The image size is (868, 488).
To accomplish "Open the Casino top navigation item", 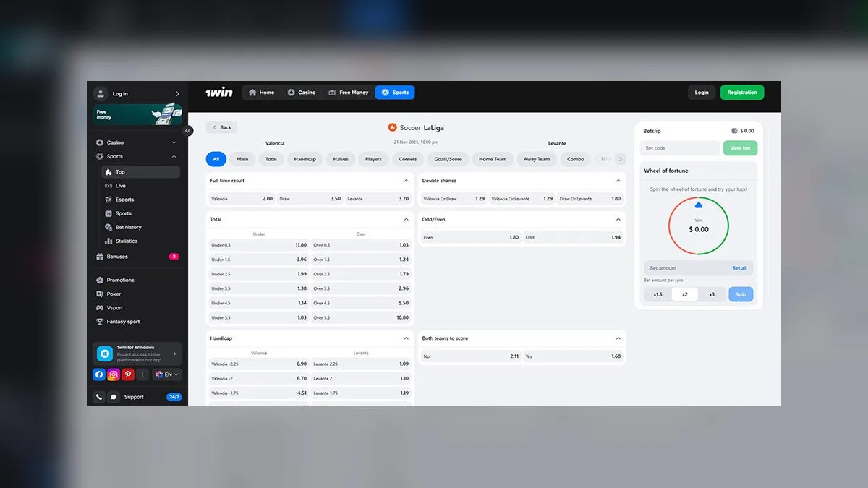I will pyautogui.click(x=301, y=93).
